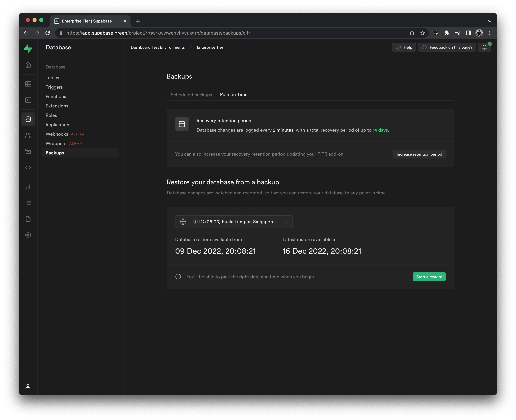Image resolution: width=516 pixels, height=420 pixels.
Task: Click the date 09 Dec 2022, 20:08:21
Action: click(215, 251)
